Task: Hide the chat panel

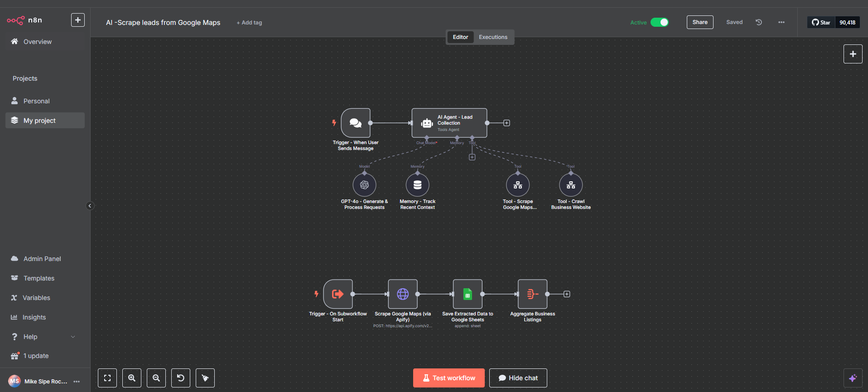Action: pos(518,378)
